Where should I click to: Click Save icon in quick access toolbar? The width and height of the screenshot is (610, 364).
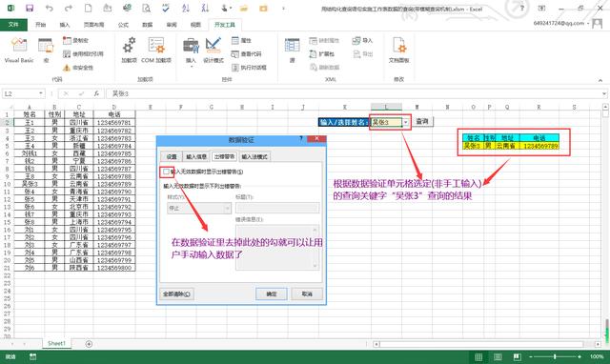point(30,9)
